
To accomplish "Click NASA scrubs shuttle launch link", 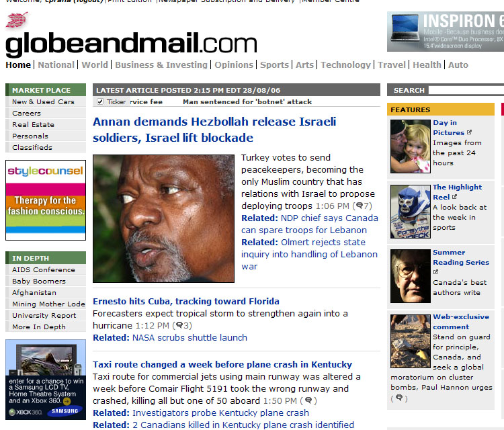I will pyautogui.click(x=190, y=338).
